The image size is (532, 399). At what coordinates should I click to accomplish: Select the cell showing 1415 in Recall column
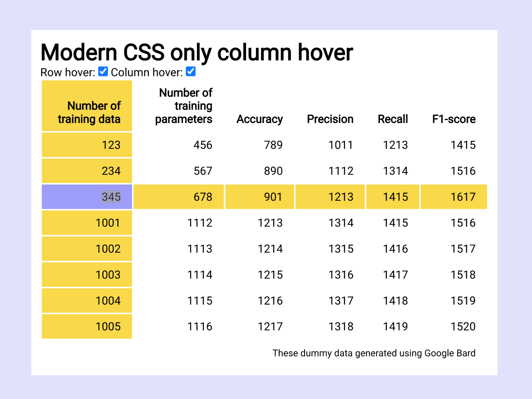(393, 197)
